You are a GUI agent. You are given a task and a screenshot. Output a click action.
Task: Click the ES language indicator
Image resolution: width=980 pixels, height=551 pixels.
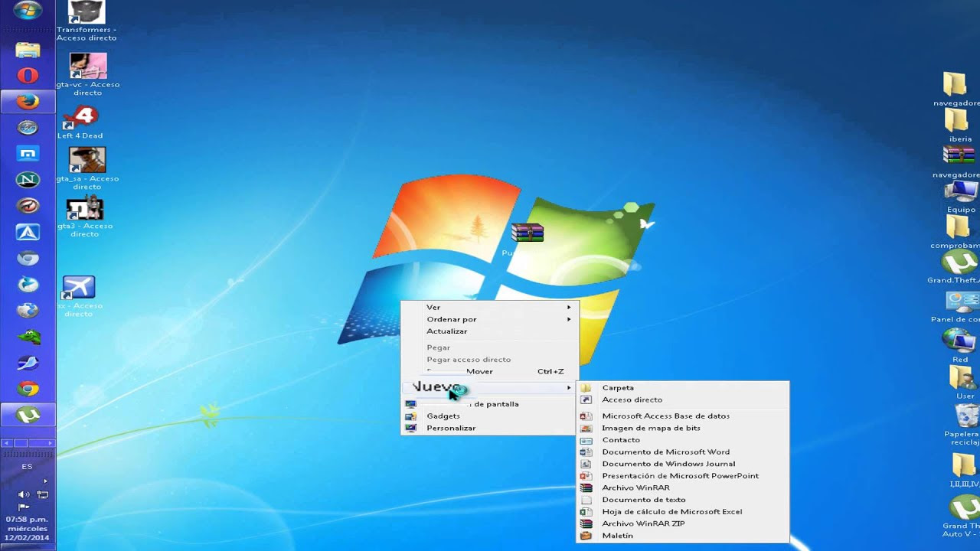pyautogui.click(x=27, y=467)
